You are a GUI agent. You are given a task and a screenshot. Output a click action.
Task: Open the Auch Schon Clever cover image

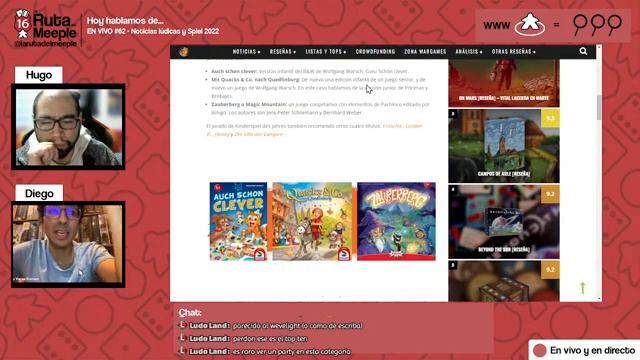click(238, 221)
